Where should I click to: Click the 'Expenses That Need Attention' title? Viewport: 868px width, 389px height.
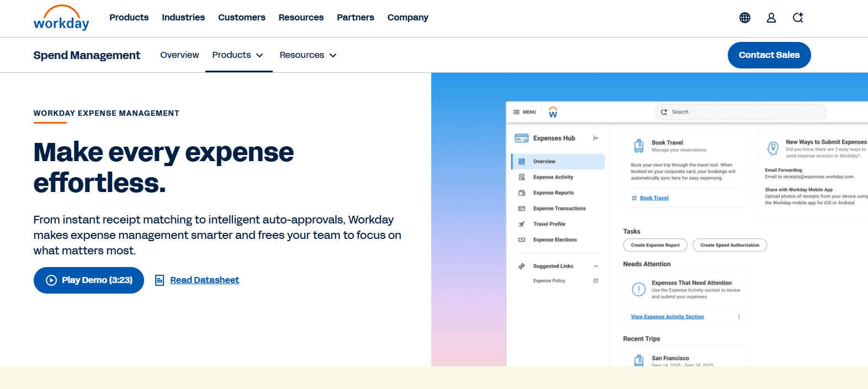[692, 283]
